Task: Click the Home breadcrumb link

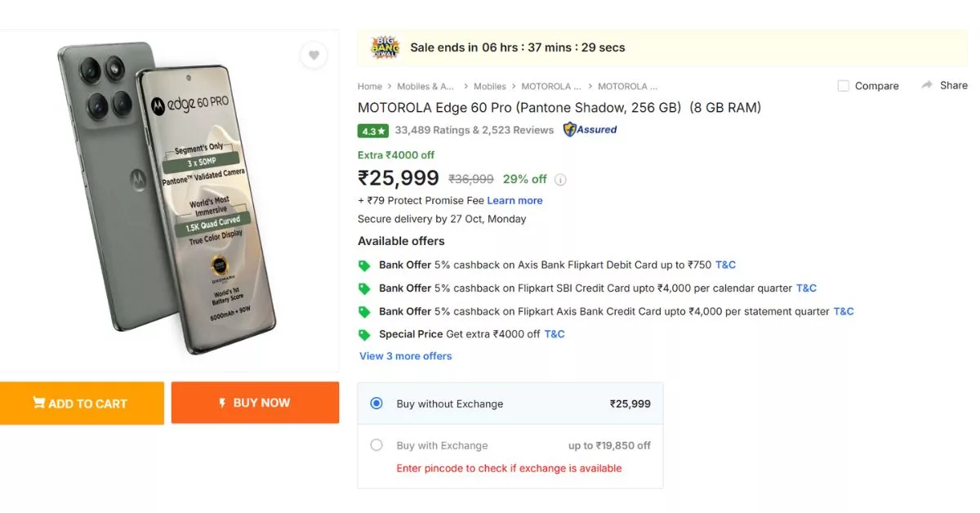Action: [369, 86]
